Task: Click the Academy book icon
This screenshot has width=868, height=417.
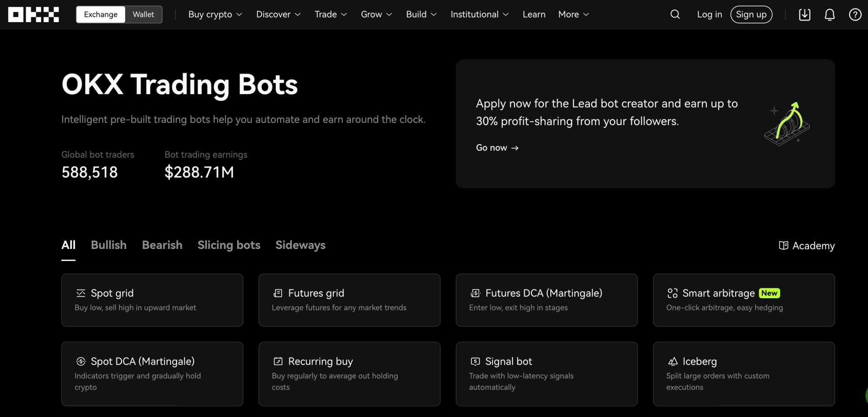Action: click(x=784, y=245)
